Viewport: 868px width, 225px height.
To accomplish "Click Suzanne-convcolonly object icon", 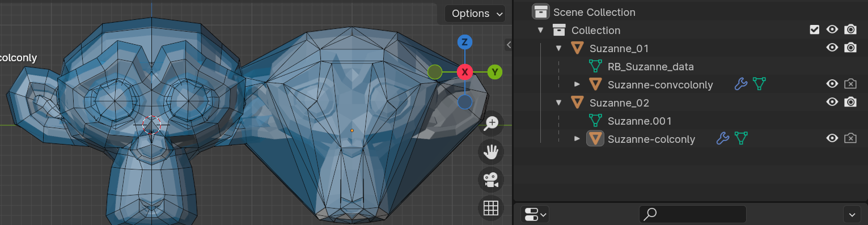I will tap(595, 84).
